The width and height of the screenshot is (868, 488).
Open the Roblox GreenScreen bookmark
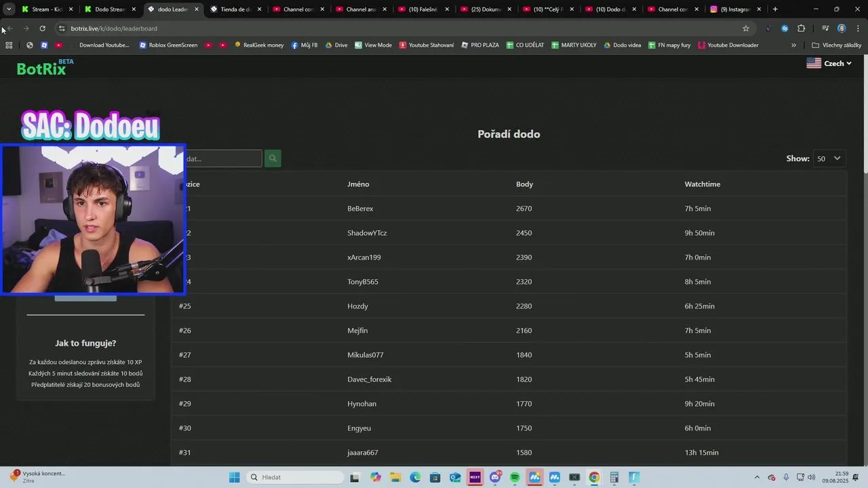click(x=168, y=45)
